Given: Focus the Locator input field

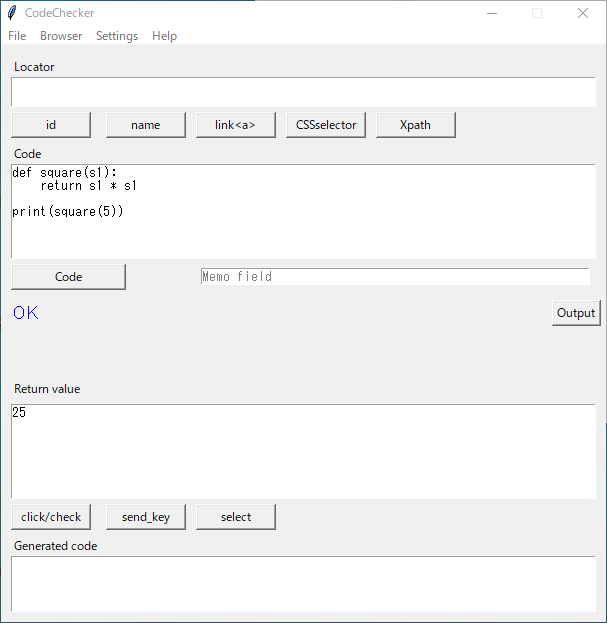Looking at the screenshot, I should click(304, 92).
